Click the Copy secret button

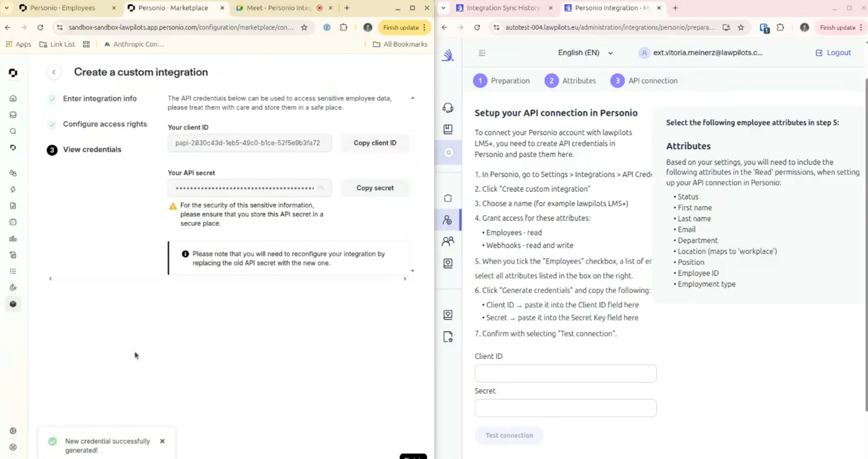tap(375, 188)
